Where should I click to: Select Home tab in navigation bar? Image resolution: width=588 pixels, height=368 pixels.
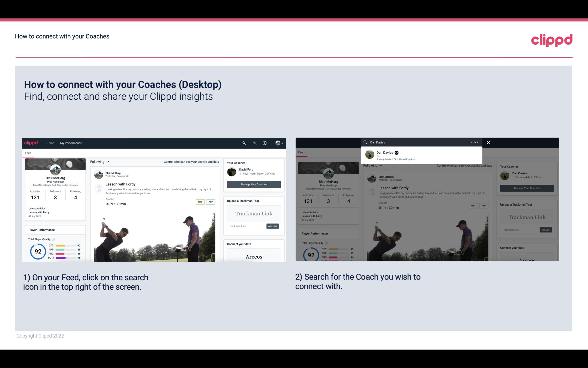[x=50, y=143]
